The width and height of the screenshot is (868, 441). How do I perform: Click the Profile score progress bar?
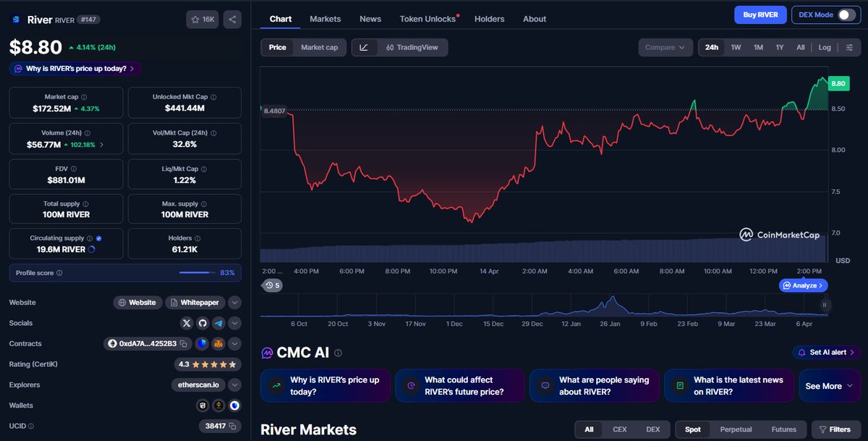197,273
